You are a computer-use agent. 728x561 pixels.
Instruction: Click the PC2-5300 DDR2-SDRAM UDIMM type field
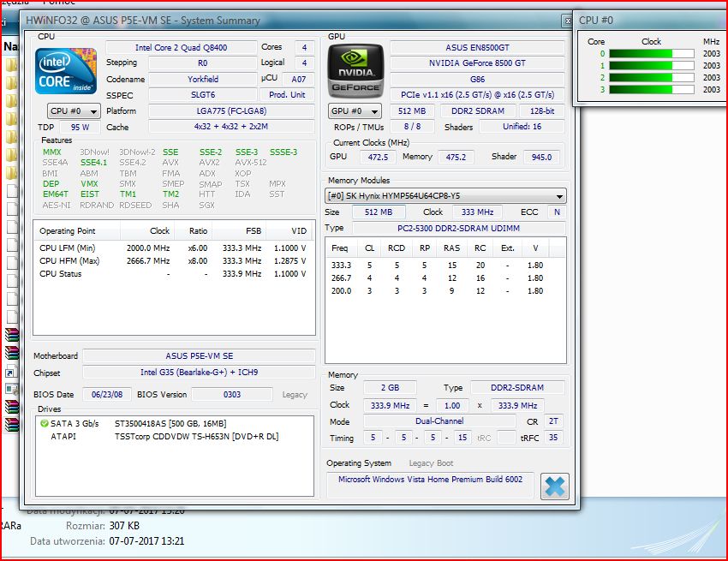tap(459, 228)
